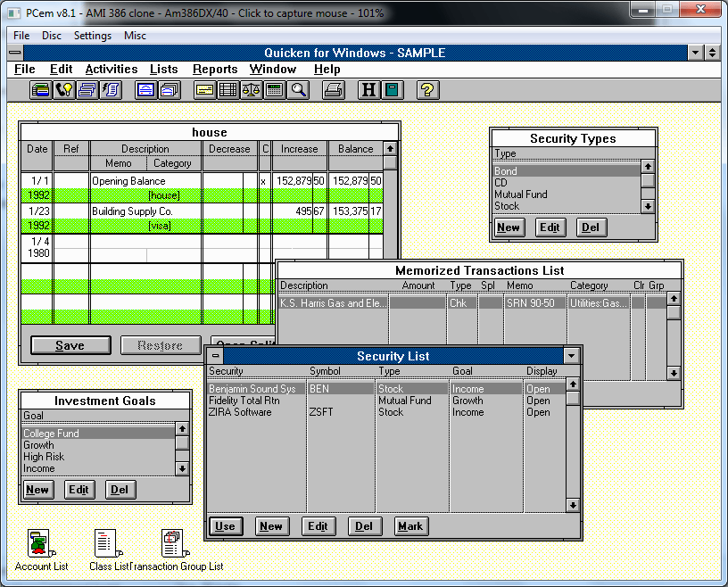The height and width of the screenshot is (587, 728).
Task: Click the Quicken title bar down arrow
Action: click(x=695, y=53)
